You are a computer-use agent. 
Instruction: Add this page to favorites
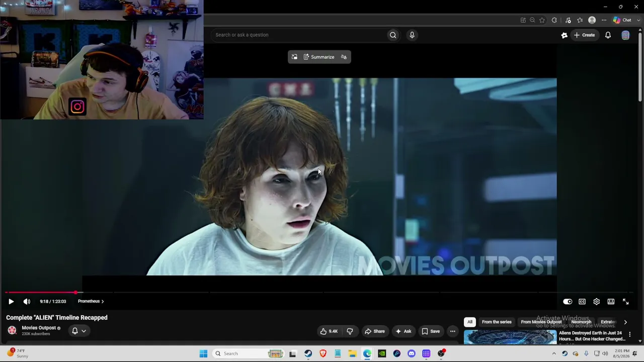542,20
